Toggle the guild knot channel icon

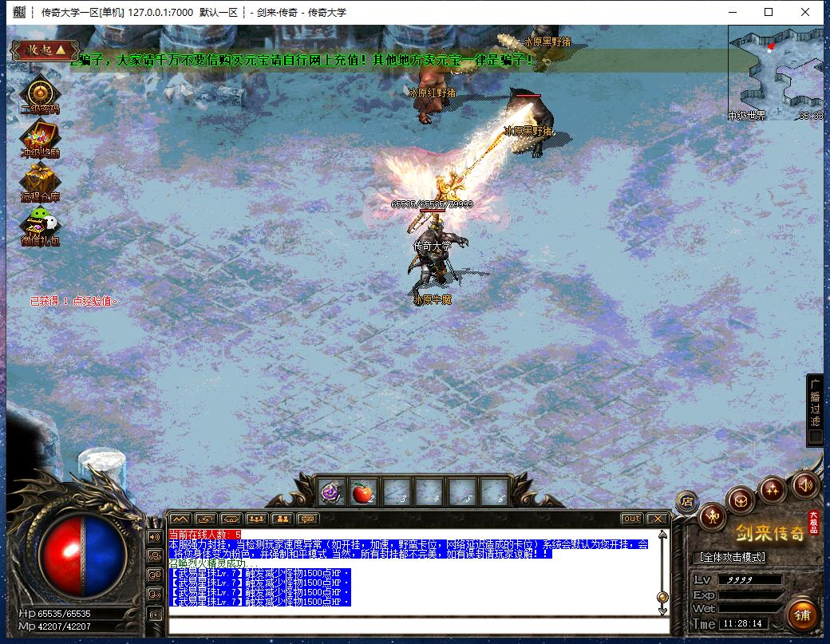[x=155, y=555]
